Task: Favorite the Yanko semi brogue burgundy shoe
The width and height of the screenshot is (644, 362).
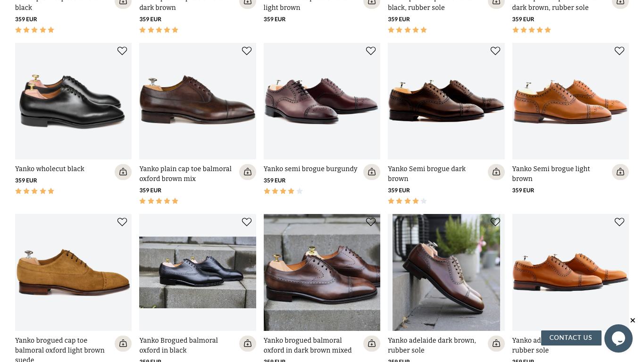Action: [371, 51]
